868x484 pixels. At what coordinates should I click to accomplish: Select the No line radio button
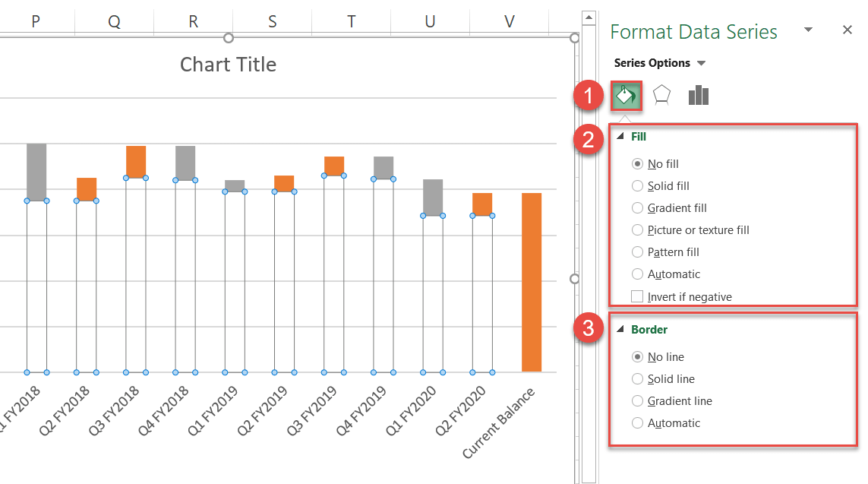tap(637, 356)
